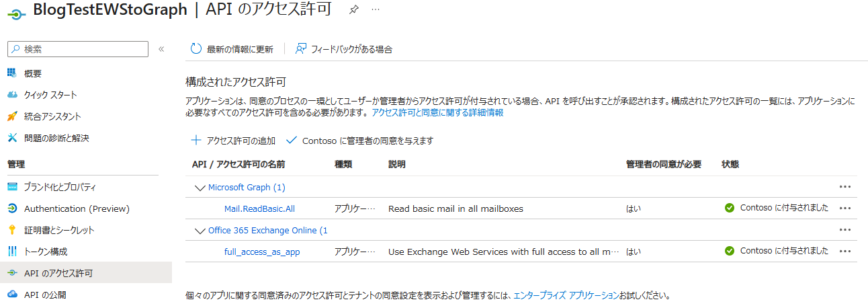
Task: Pin the BlogTestEWStoGraph page
Action: point(353,9)
